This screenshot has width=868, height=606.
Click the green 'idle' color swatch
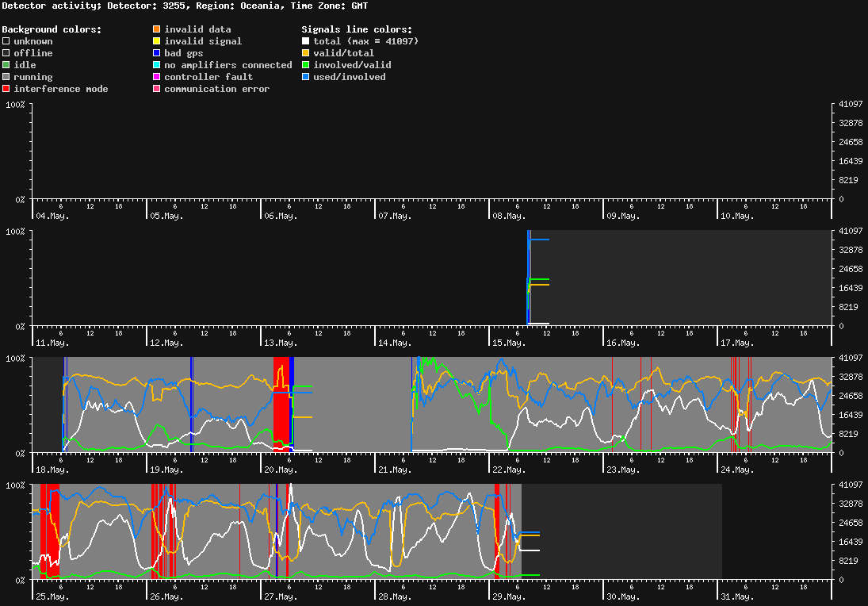coord(6,65)
